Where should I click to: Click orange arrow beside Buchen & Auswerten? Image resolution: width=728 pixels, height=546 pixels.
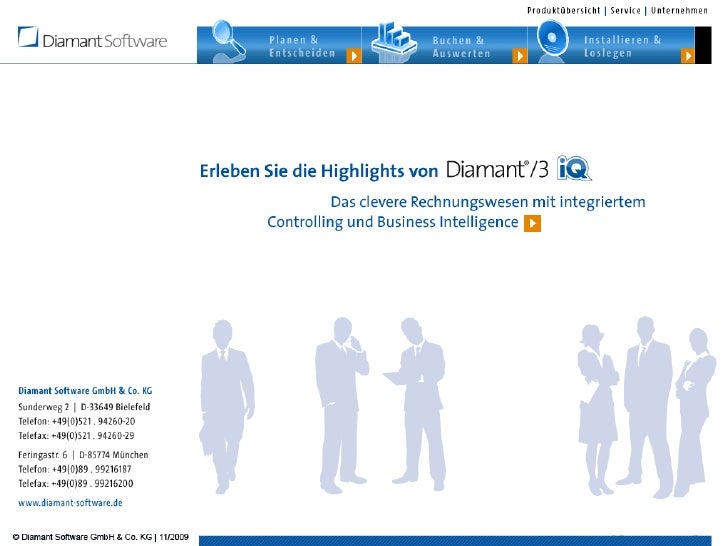[520, 56]
